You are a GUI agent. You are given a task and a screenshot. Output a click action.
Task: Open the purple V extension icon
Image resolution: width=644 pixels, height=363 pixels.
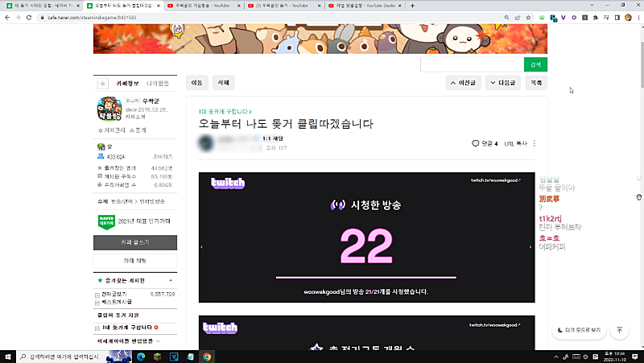click(x=563, y=18)
